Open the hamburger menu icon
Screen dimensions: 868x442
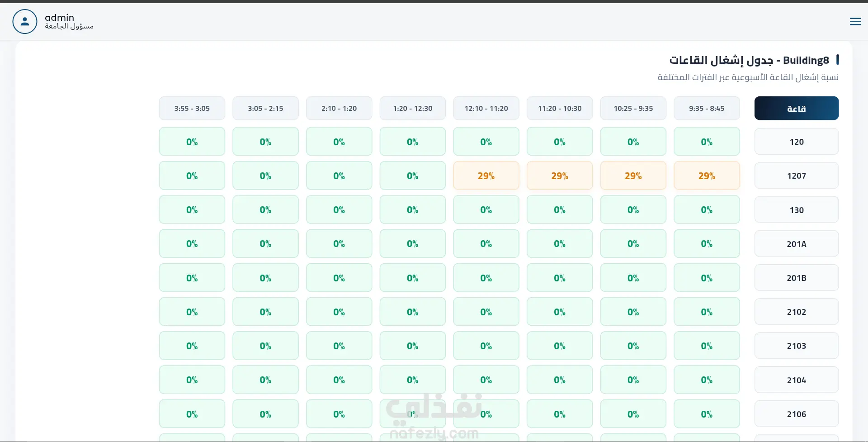(x=855, y=21)
